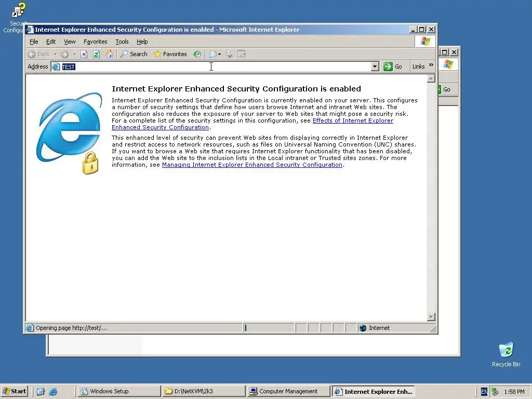Click the EN language bar indicator
Viewport: 532px width, 399px height.
click(x=484, y=392)
